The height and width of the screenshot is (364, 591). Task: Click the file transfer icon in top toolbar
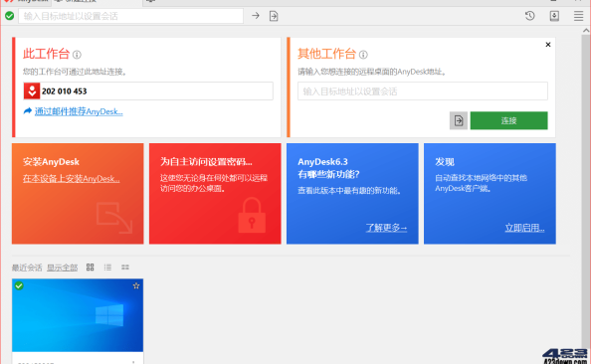(x=274, y=16)
